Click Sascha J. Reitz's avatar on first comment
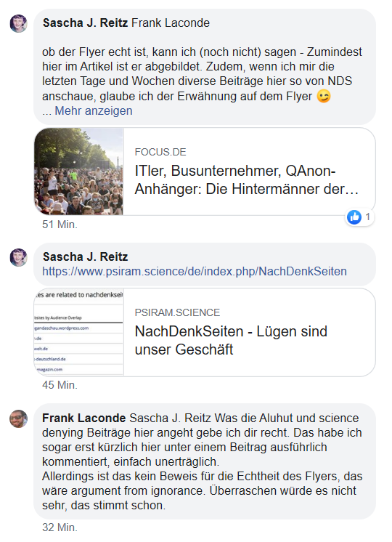Screen dimensions: 392x542 19,24
